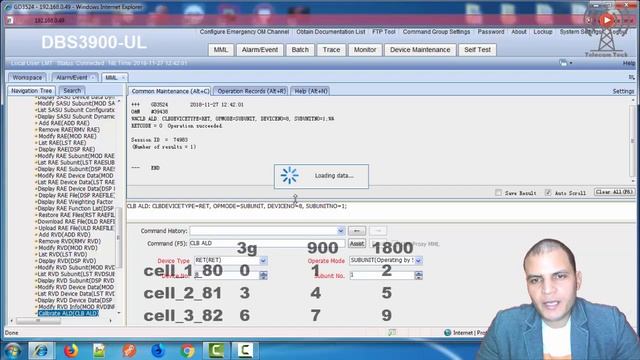The image size is (640, 360).
Task: Select Modify RVD(MOD RVD) command
Action: click(x=67, y=248)
